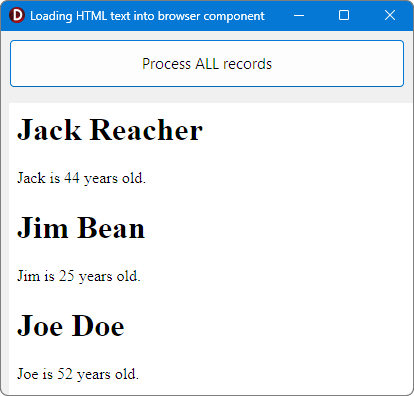Close the window
This screenshot has width=414, height=396.
(x=390, y=15)
